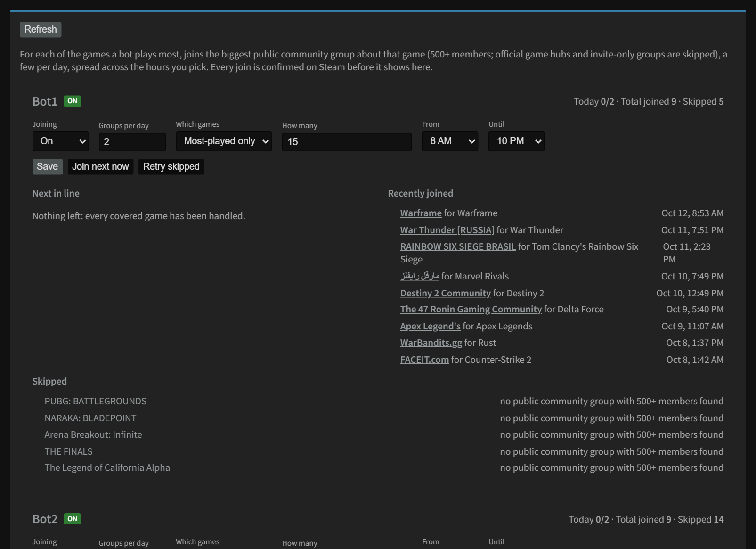This screenshot has width=756, height=549.
Task: Click the Refresh button
Action: point(41,29)
